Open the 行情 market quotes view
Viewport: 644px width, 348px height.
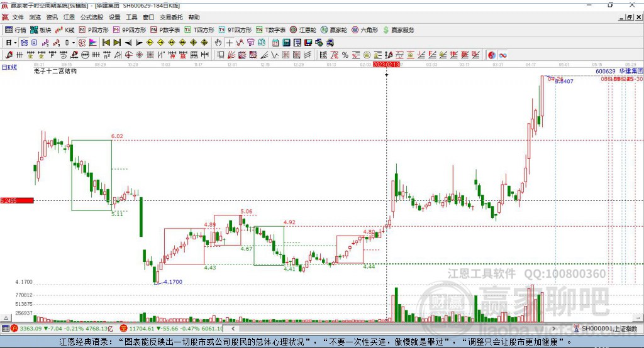coord(15,30)
